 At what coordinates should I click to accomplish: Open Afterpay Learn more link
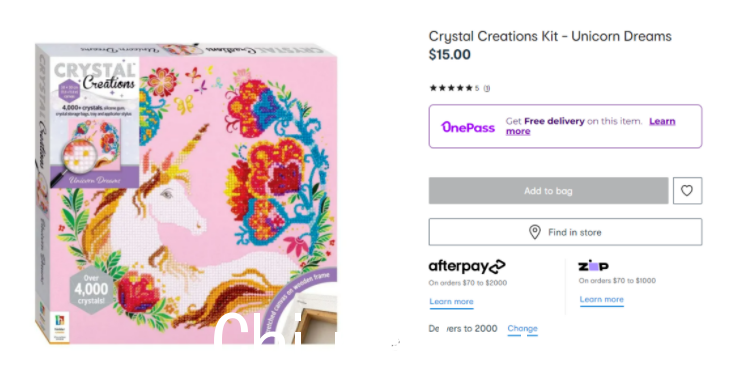[x=451, y=302]
